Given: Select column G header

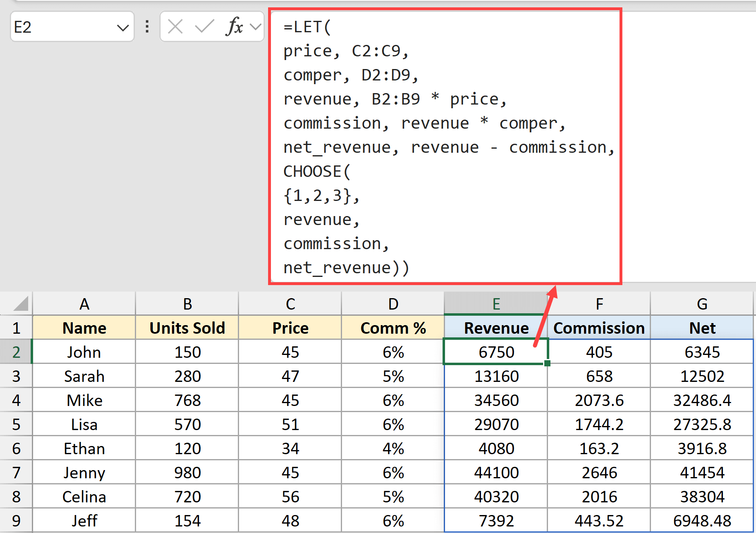Looking at the screenshot, I should [702, 303].
